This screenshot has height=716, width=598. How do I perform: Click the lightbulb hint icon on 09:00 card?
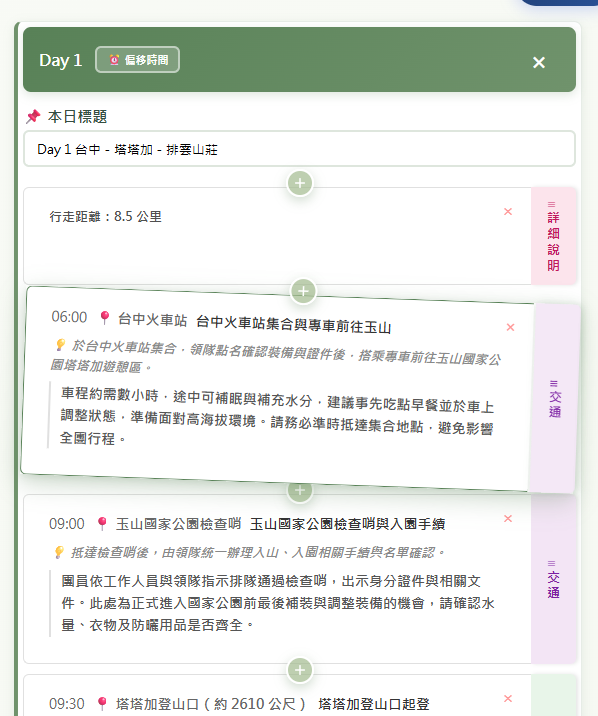(x=59, y=553)
